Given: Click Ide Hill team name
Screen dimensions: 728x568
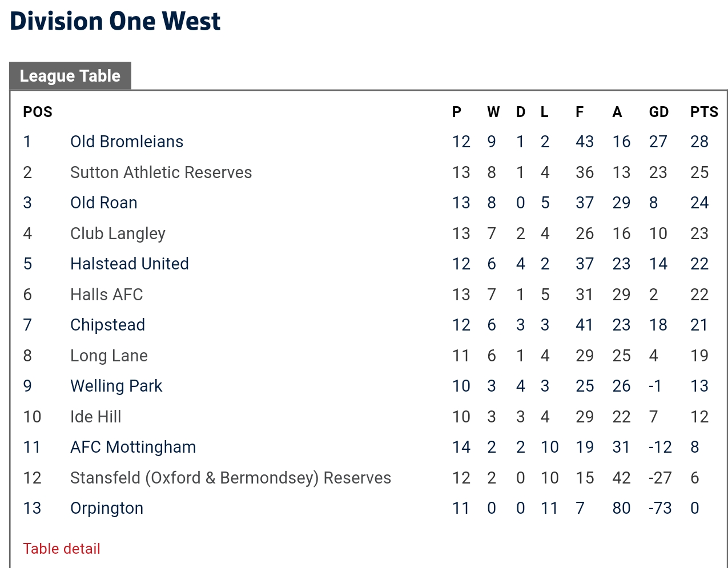Looking at the screenshot, I should click(x=96, y=417).
